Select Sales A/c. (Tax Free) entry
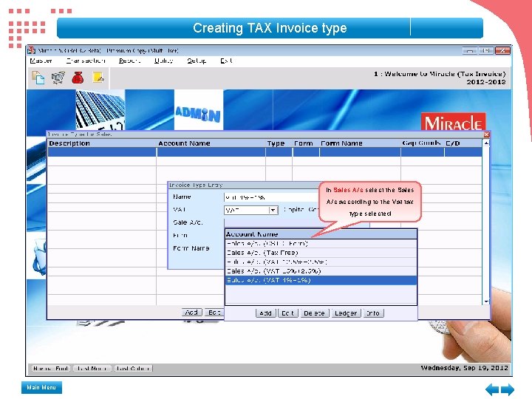Screen dimensions: 532x399 (x=321, y=253)
